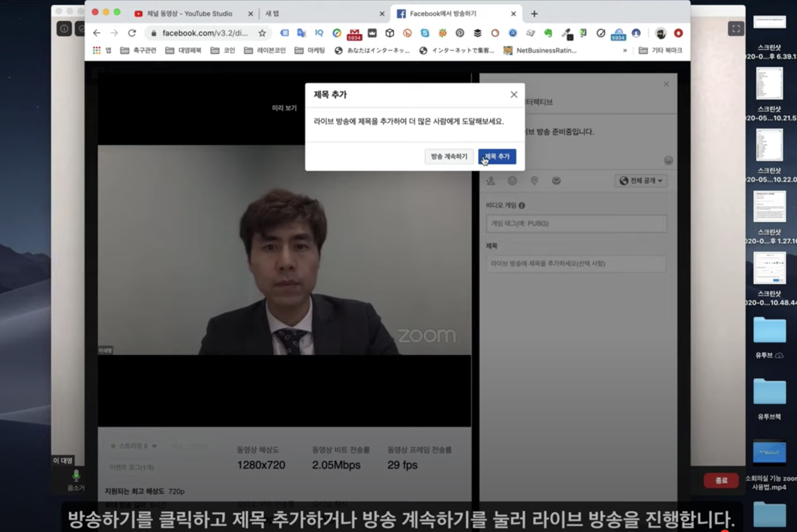
Task: Click the red record extension icon
Action: coord(678,33)
